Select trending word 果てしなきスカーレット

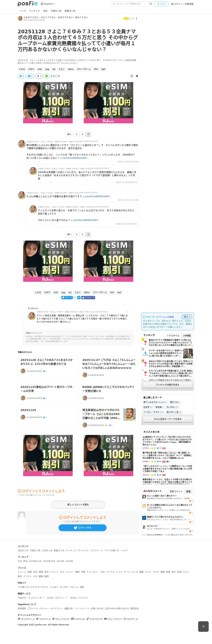155,402
